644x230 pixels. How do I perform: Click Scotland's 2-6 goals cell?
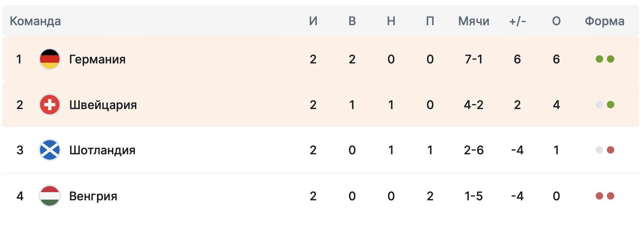tap(474, 150)
